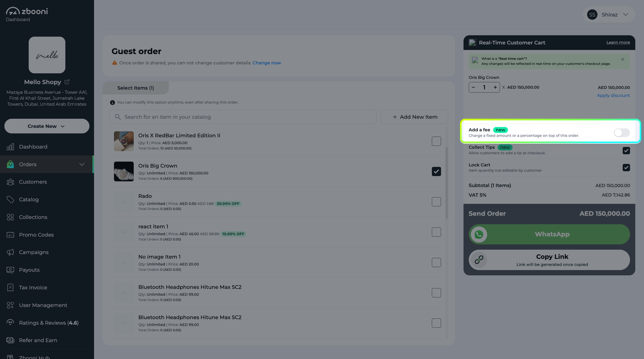
Task: Open Catalog from the sidebar
Action: (47, 199)
